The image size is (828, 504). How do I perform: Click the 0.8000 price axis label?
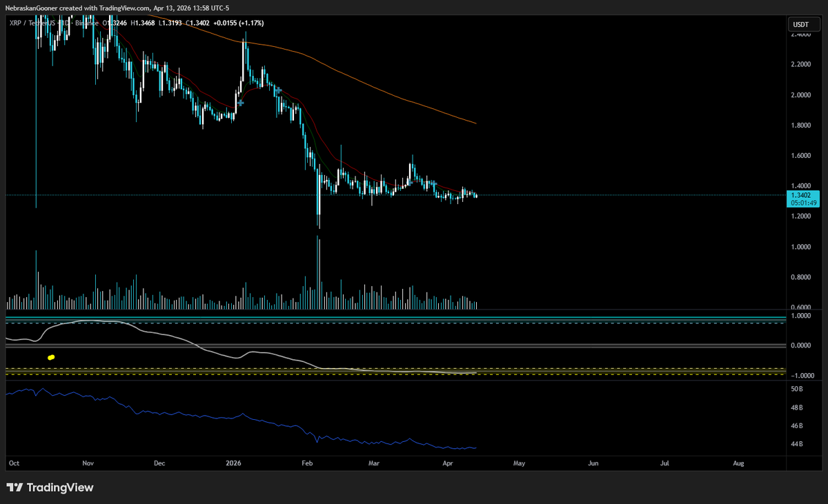coord(800,277)
